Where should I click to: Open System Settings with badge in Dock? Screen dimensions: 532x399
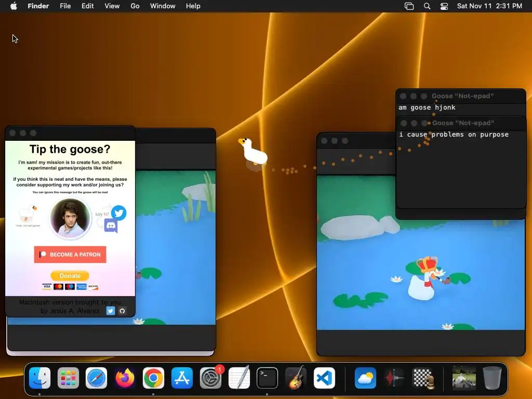[211, 378]
